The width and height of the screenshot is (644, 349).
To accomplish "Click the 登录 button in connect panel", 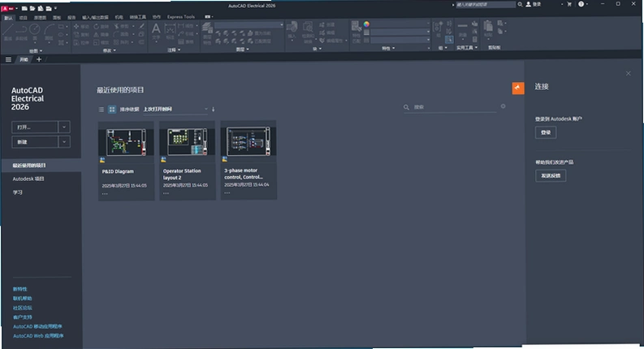I will tap(546, 132).
